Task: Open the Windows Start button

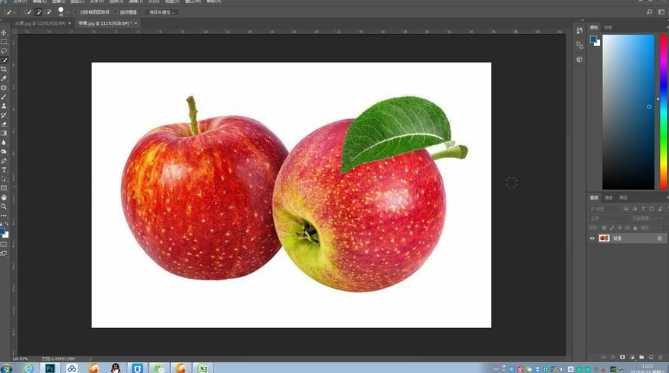Action: pos(6,368)
